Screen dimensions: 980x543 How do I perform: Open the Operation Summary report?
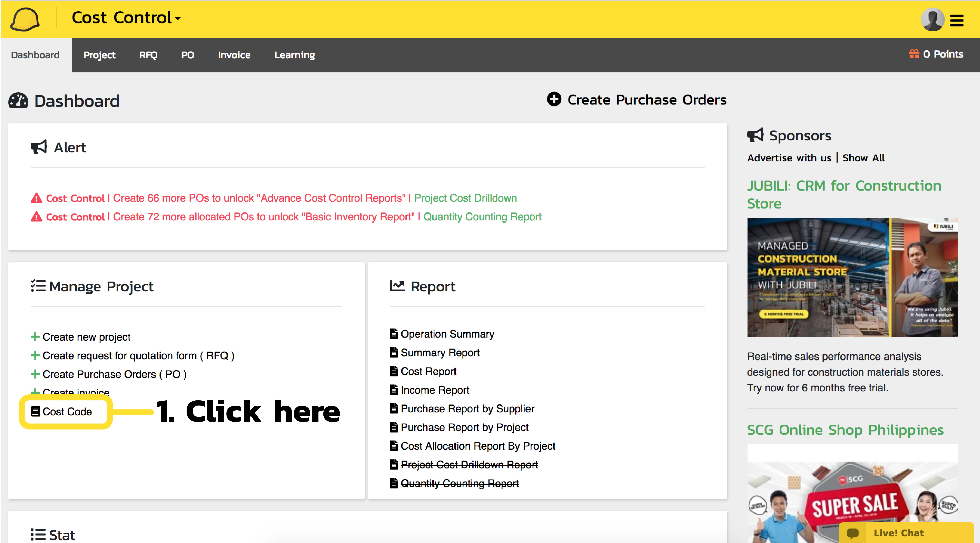click(447, 334)
